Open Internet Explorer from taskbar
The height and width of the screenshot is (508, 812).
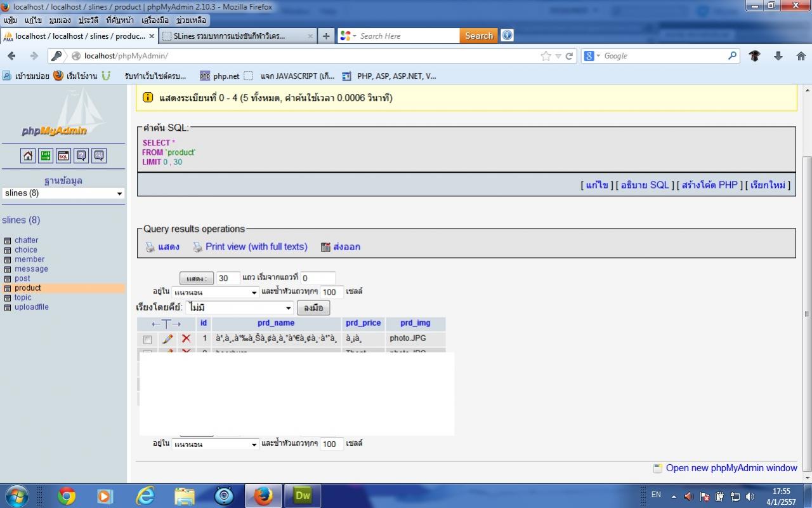(x=145, y=495)
